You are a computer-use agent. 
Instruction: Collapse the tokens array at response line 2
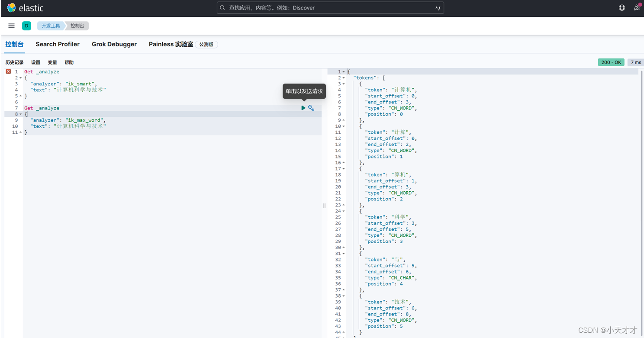click(x=344, y=78)
